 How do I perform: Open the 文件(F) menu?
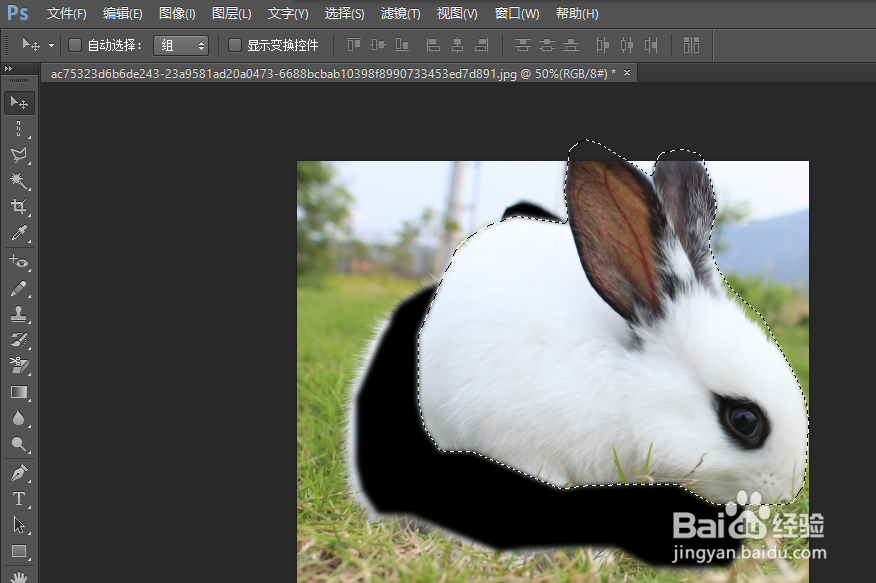pos(66,13)
